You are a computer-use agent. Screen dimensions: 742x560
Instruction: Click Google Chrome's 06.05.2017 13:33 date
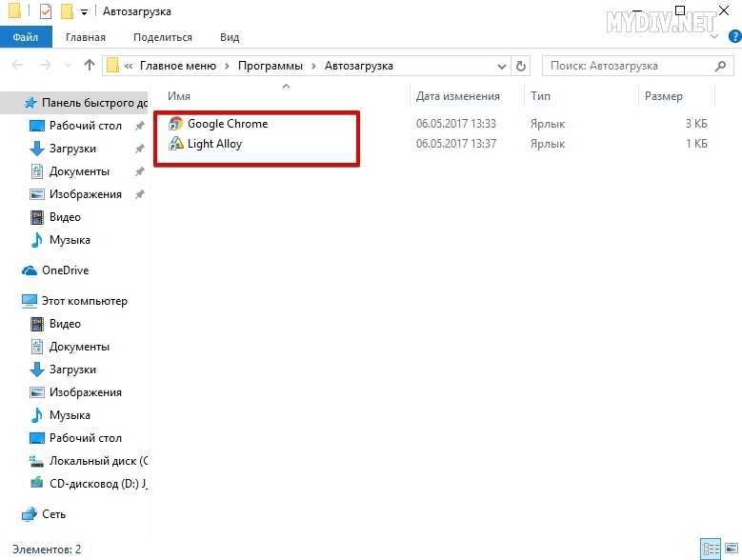[455, 124]
